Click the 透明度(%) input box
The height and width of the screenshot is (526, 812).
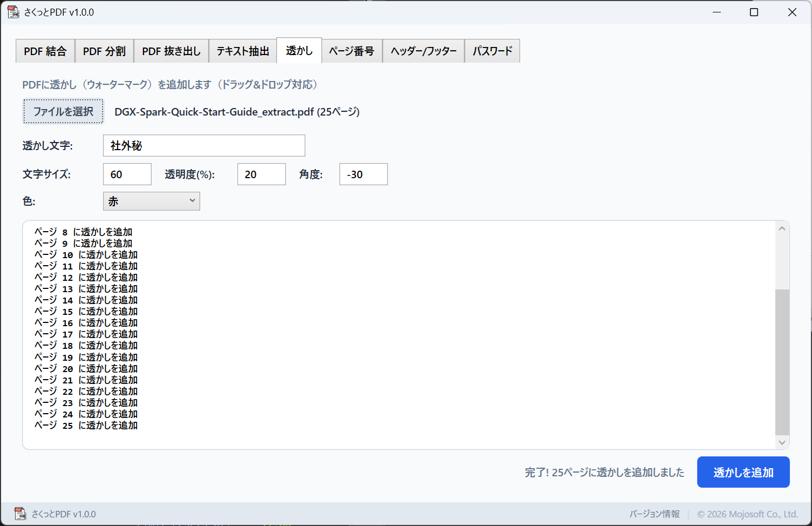[261, 174]
